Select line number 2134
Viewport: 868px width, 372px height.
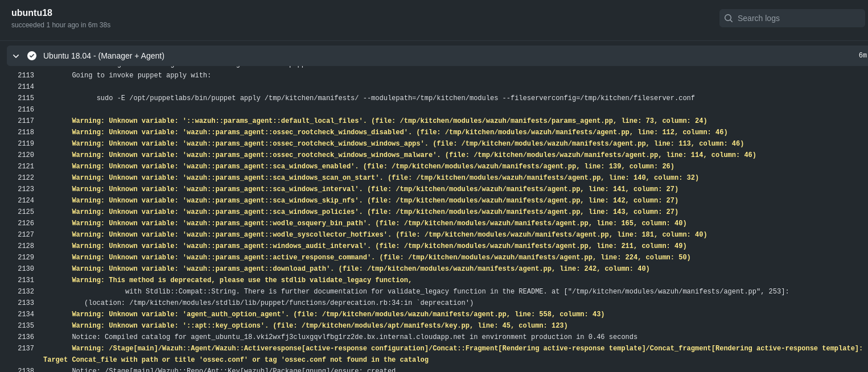tap(26, 315)
